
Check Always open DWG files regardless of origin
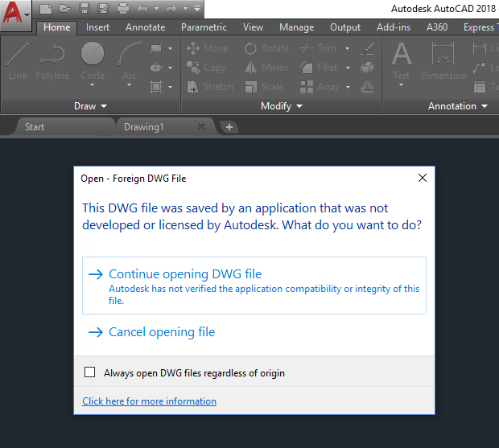90,372
